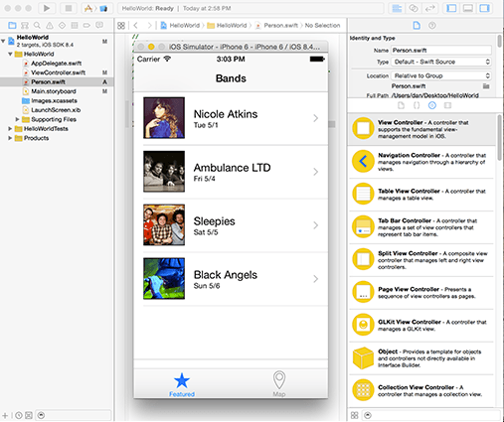Viewport: 504px width, 422px height.
Task: Add a new file with plus button
Action: click(5, 415)
